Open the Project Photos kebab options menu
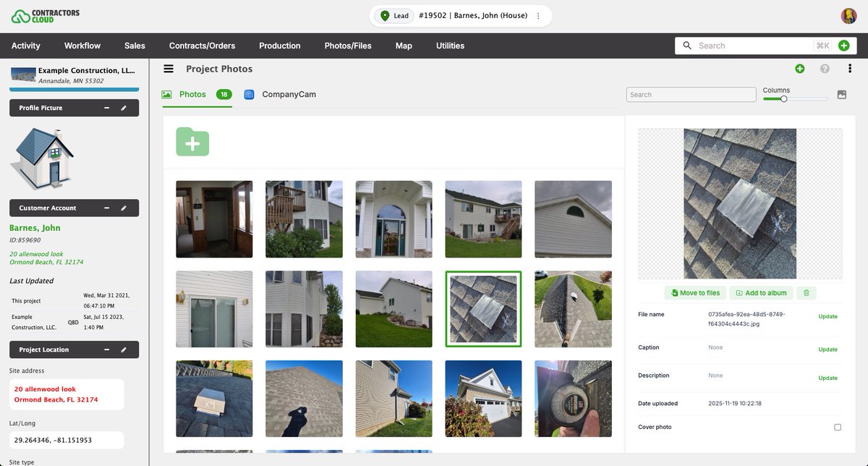This screenshot has height=466, width=868. click(850, 69)
